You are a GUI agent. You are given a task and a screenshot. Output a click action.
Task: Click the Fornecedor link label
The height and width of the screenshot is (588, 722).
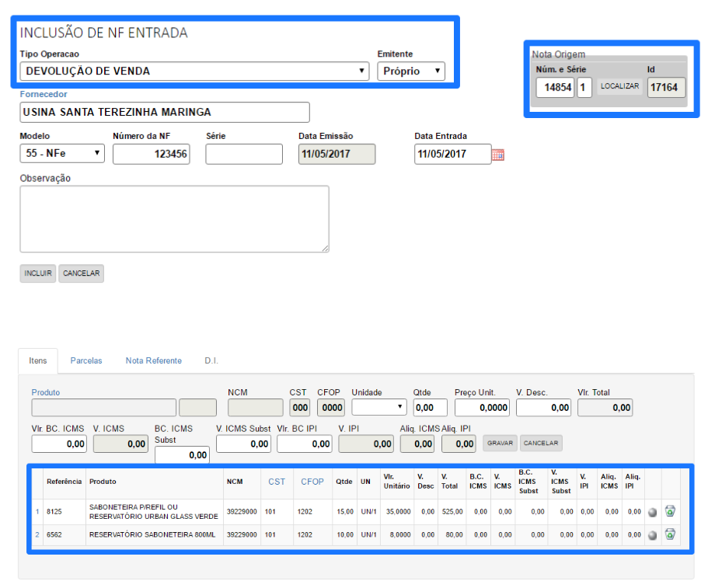[x=44, y=94]
